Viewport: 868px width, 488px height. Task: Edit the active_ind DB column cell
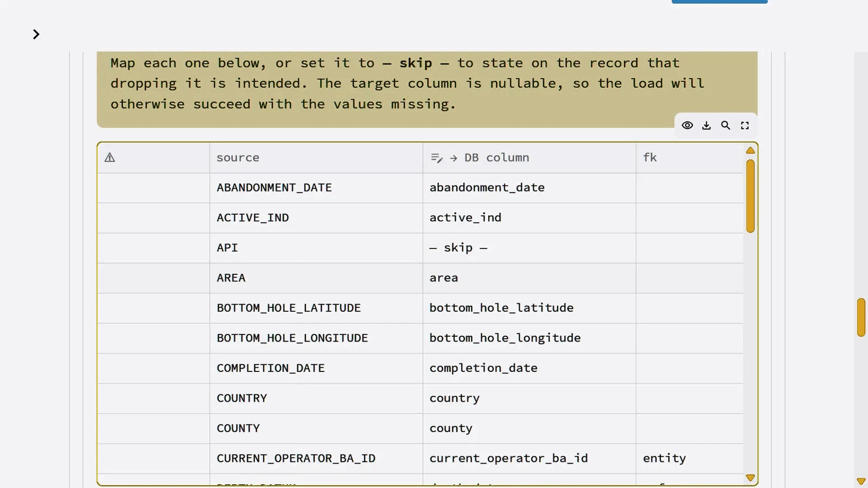pyautogui.click(x=529, y=218)
